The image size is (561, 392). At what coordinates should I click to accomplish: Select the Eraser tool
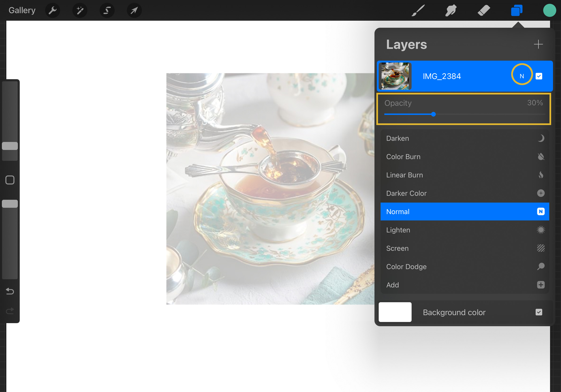(484, 11)
